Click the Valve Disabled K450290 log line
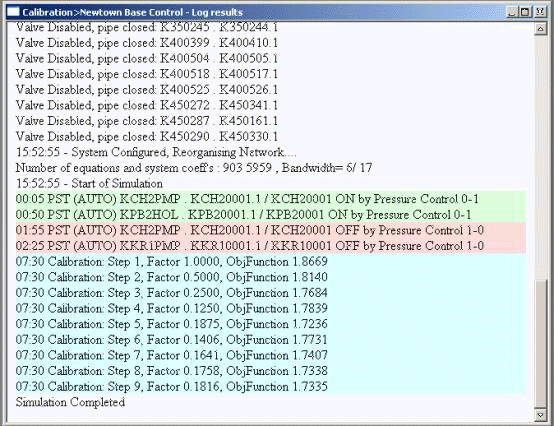 [147, 136]
